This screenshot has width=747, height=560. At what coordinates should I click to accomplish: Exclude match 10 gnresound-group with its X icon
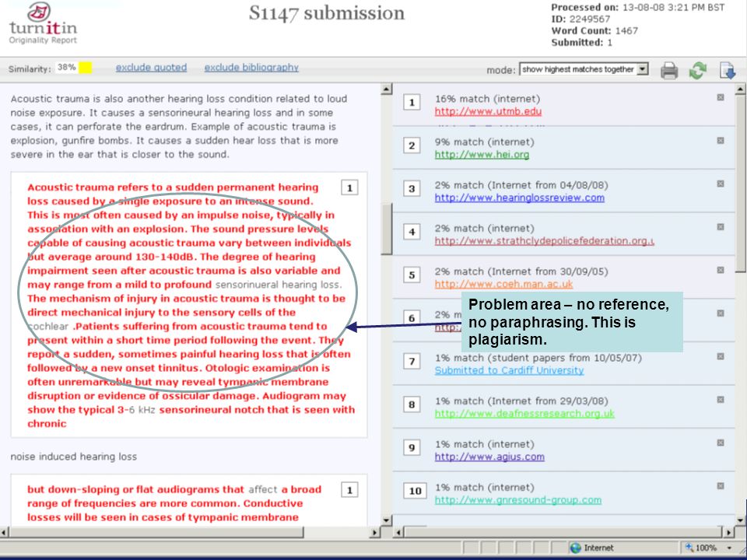tap(721, 485)
